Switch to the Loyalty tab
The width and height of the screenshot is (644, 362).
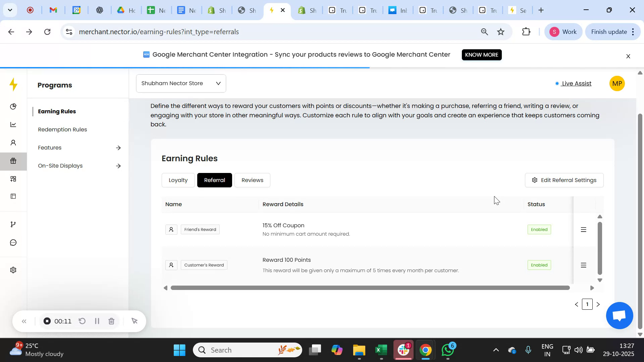(x=178, y=180)
